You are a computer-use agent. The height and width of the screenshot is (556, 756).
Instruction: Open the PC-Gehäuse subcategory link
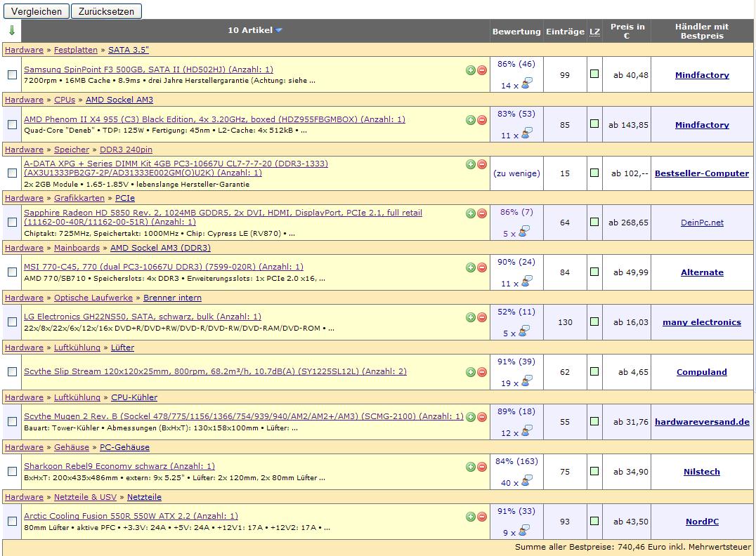point(124,448)
